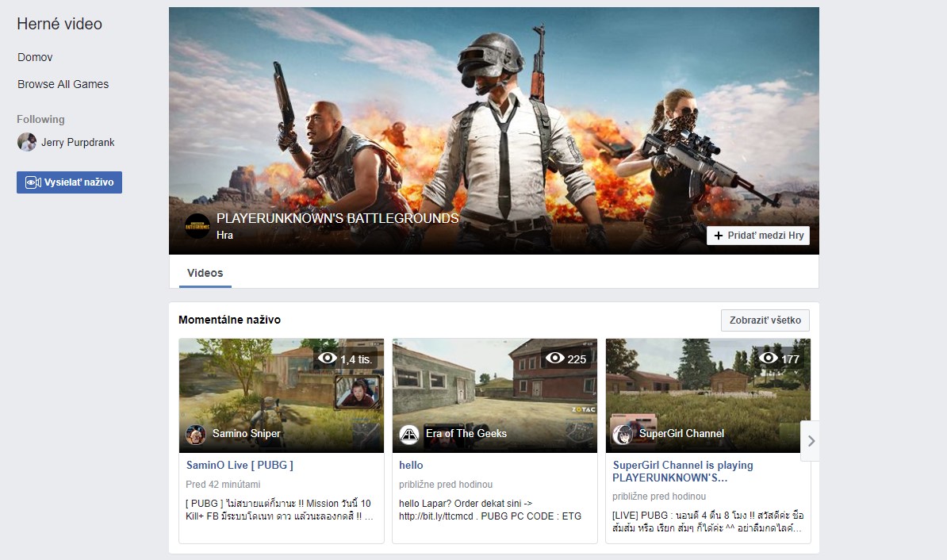
Task: Click Zobraziť všetko button
Action: 765,320
